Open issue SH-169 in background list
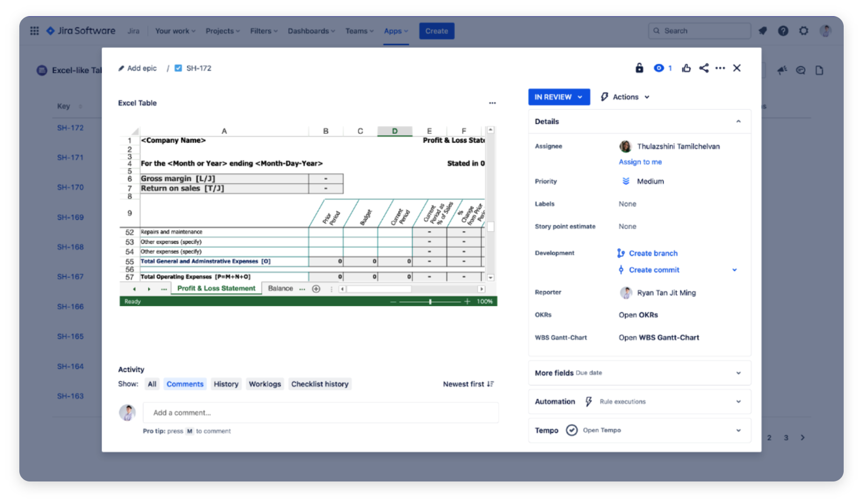This screenshot has height=504, width=863. 70,217
